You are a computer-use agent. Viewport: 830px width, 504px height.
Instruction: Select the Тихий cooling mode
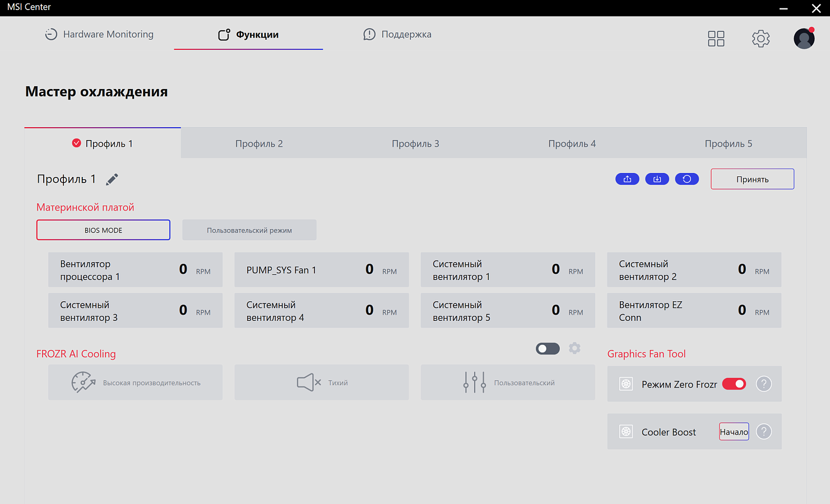tap(322, 382)
